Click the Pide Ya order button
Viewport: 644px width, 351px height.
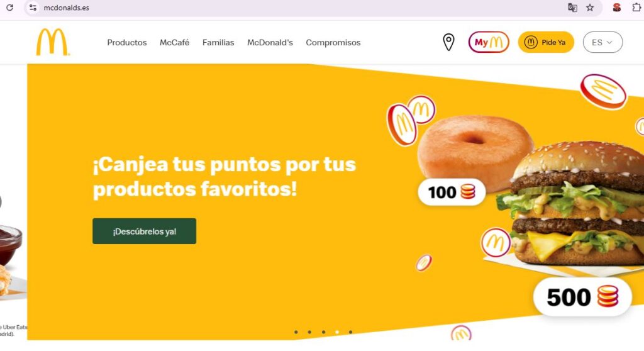tap(546, 42)
